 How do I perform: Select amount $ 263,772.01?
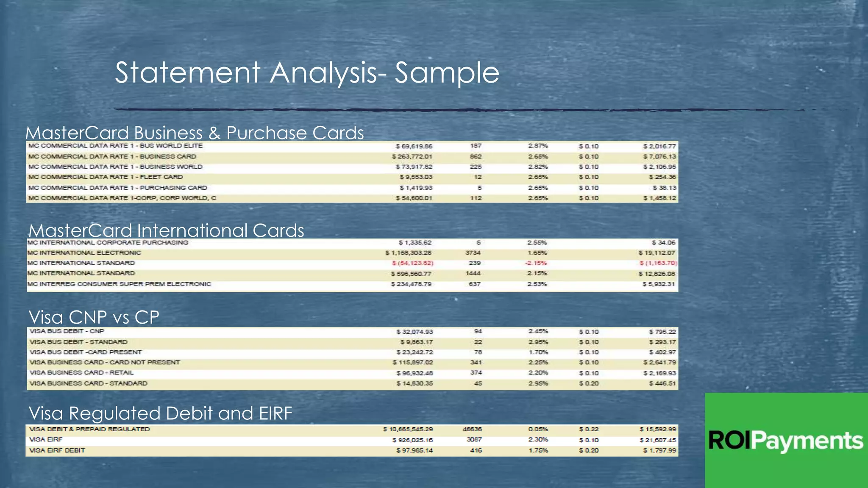[412, 157]
